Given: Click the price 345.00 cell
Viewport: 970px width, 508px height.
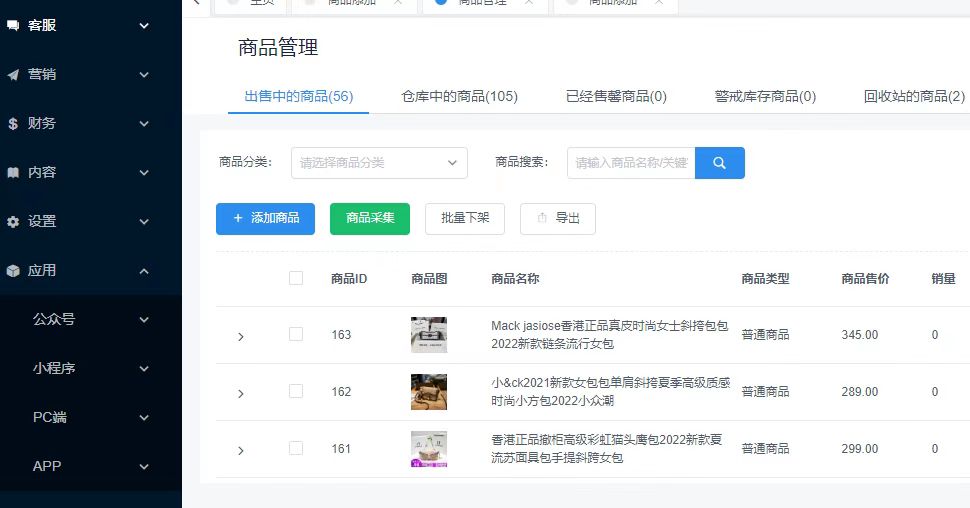Looking at the screenshot, I should point(860,335).
